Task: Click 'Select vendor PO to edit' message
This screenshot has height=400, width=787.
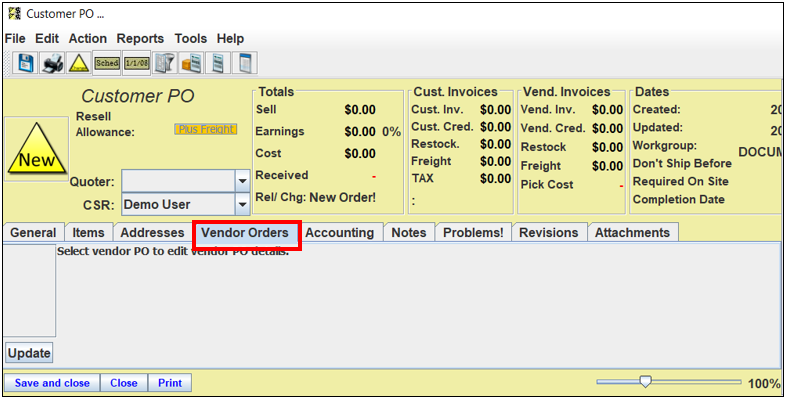Action: [x=173, y=251]
